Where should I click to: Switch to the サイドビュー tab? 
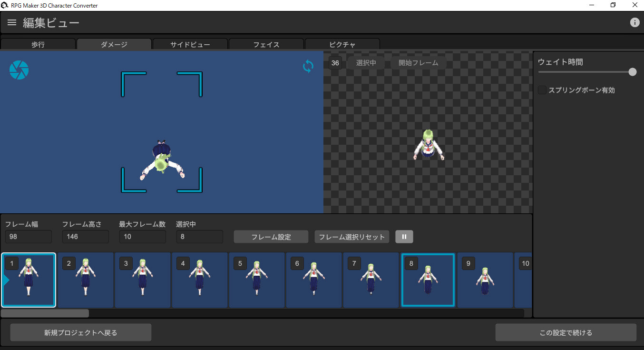coord(190,44)
